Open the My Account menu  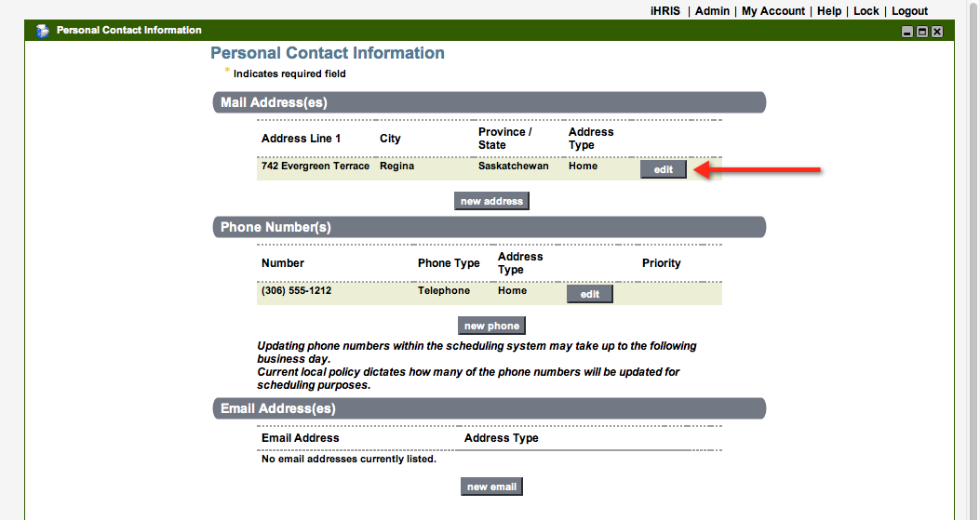pos(772,11)
